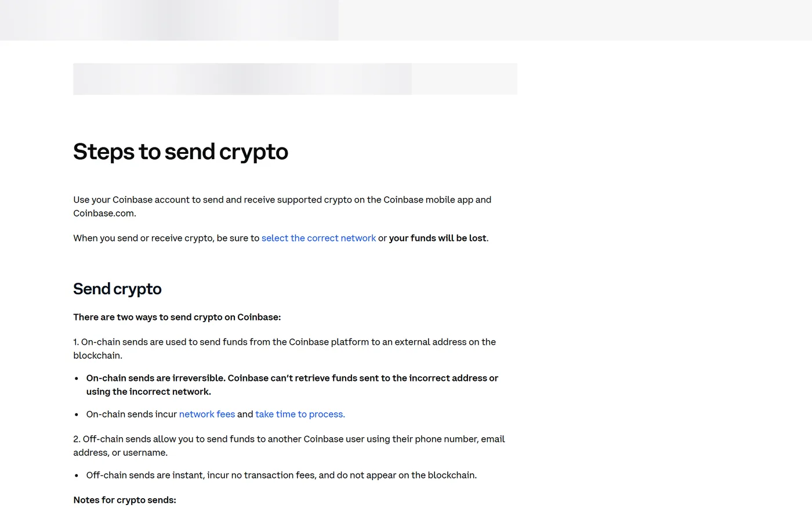Follow the "network fees" hyperlink

click(x=207, y=414)
